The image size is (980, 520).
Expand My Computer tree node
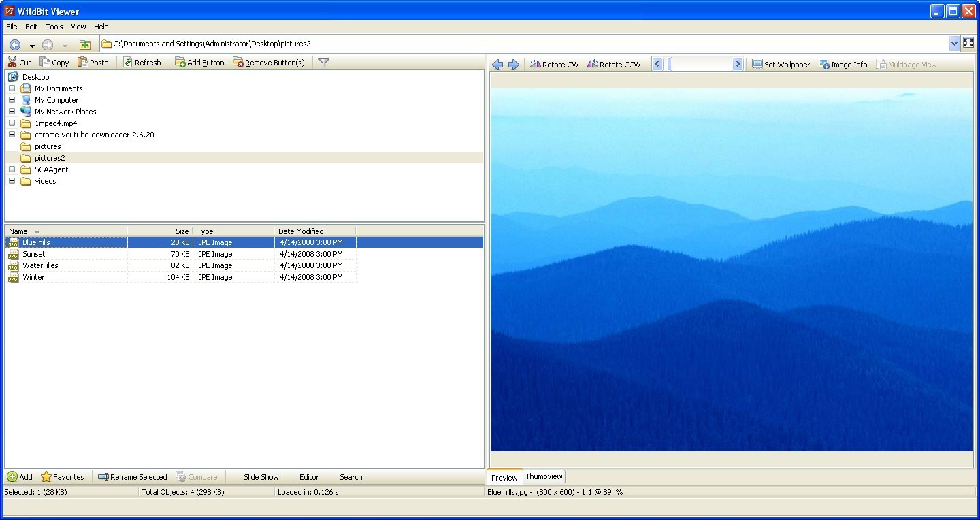[x=12, y=100]
